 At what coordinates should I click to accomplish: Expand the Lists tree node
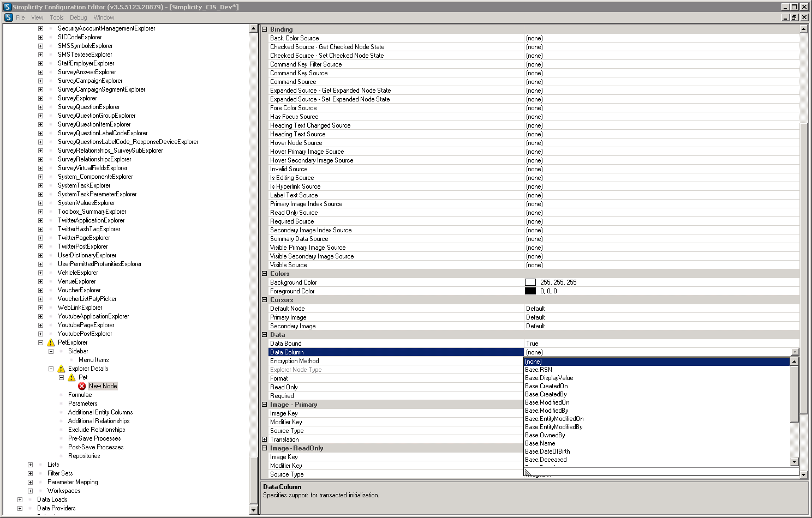tap(30, 465)
